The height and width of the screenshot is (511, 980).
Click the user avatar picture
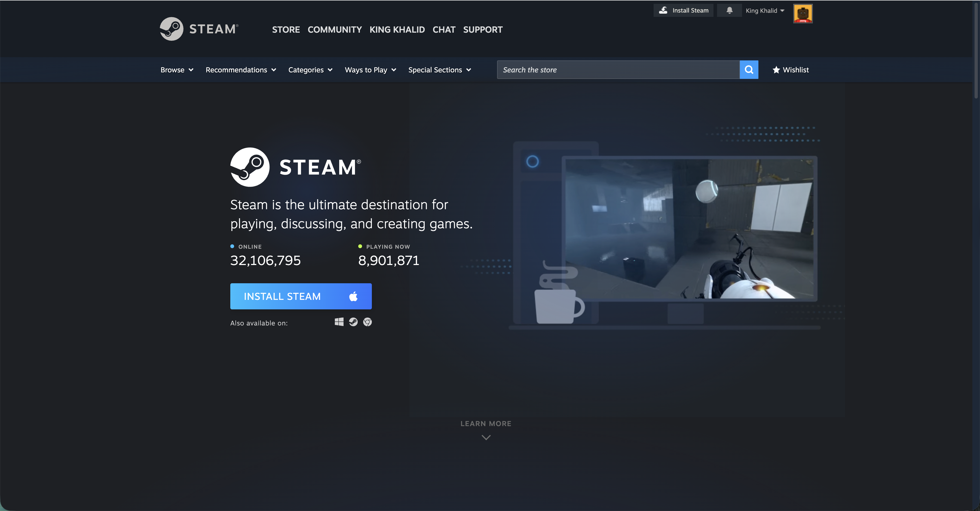(803, 14)
